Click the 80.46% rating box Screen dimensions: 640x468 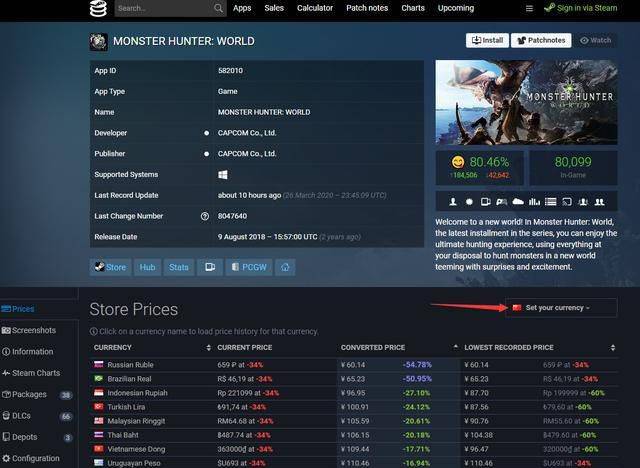(x=480, y=168)
